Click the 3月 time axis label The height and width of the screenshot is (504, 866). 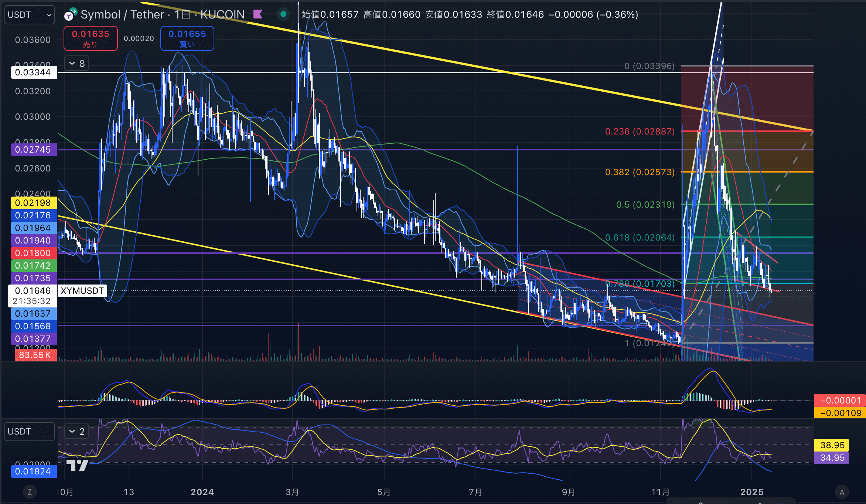tap(292, 492)
